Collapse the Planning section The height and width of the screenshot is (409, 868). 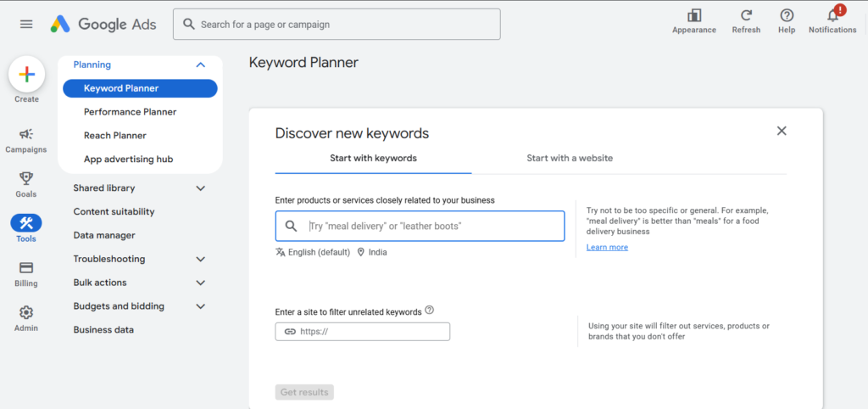[x=201, y=64]
